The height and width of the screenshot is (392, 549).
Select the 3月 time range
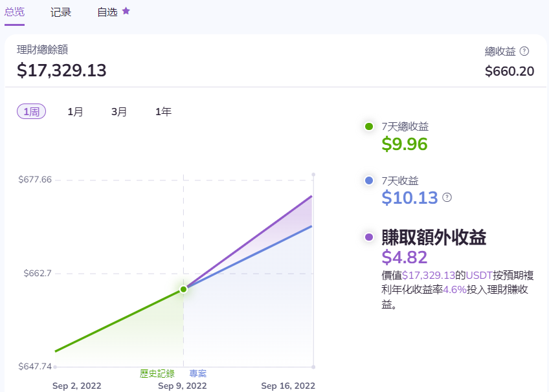(119, 111)
